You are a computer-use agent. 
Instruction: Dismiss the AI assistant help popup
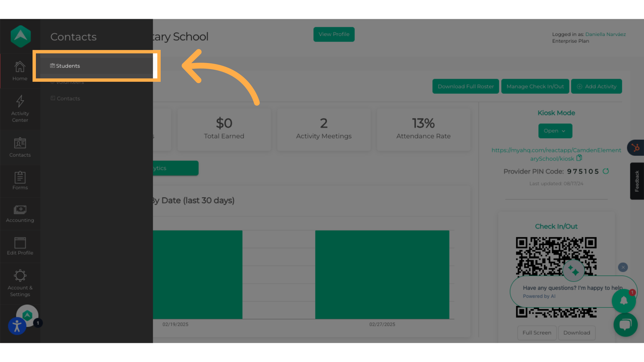tap(623, 267)
